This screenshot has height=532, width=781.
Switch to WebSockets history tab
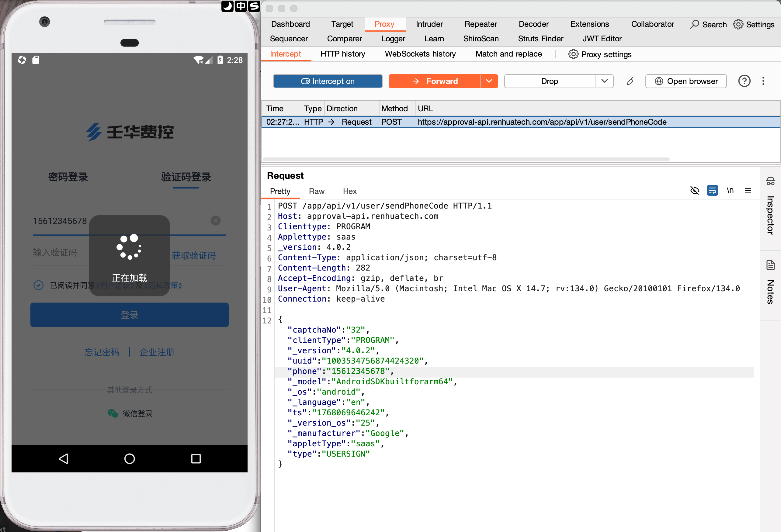tap(420, 54)
